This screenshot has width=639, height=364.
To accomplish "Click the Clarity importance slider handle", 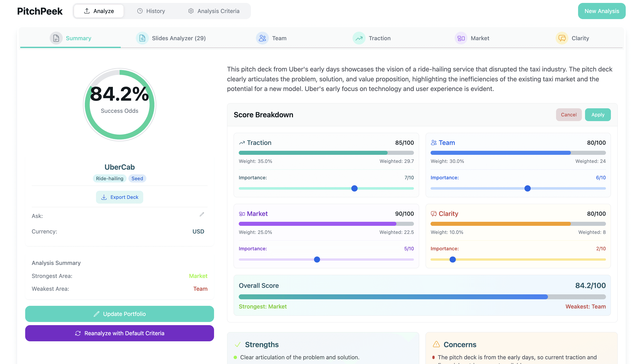I will click(x=452, y=260).
